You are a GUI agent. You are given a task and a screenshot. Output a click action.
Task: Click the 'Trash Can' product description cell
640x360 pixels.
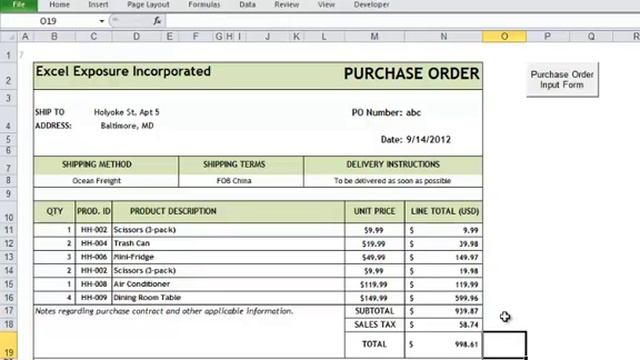[x=228, y=244]
